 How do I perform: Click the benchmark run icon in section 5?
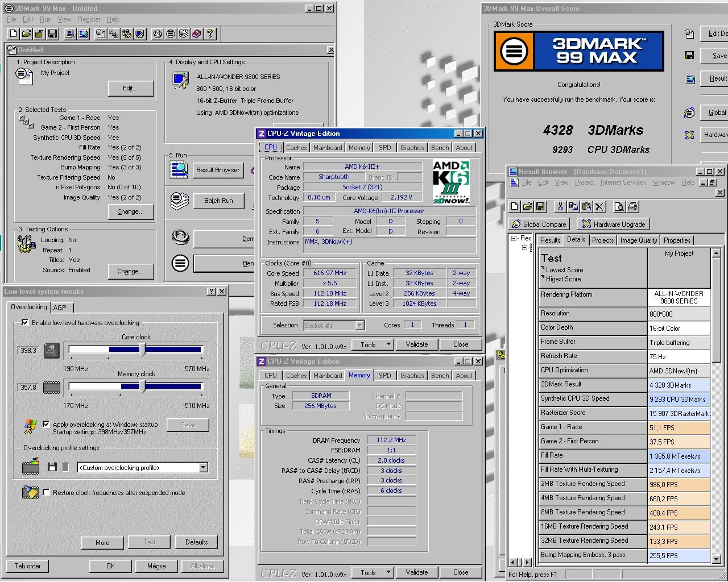180,263
